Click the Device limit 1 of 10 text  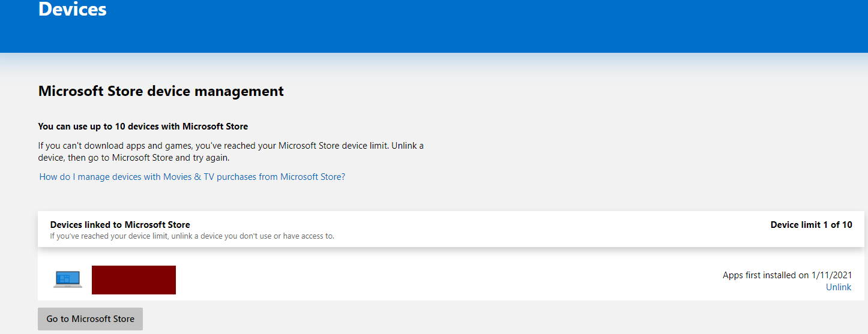click(x=811, y=225)
